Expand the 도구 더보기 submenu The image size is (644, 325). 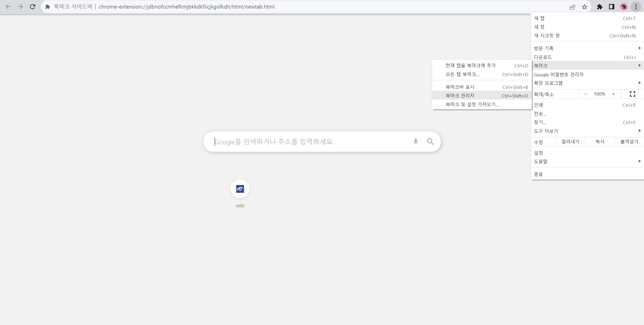587,131
